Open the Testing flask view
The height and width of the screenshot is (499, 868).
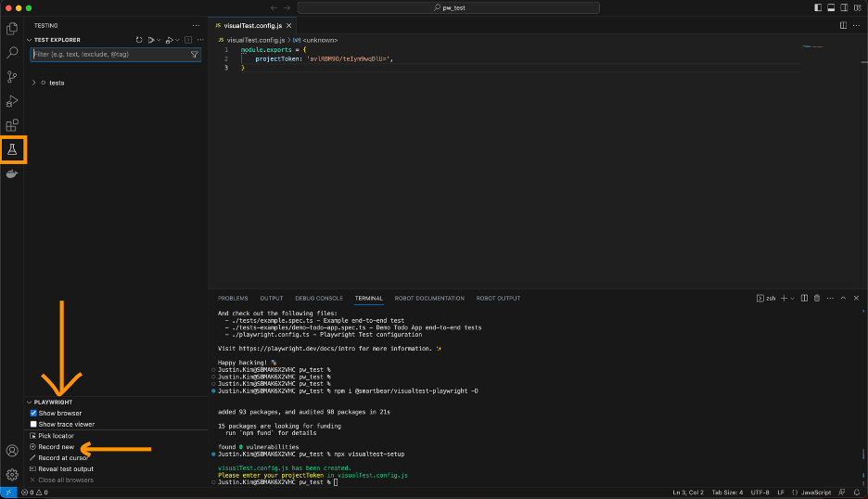[12, 149]
